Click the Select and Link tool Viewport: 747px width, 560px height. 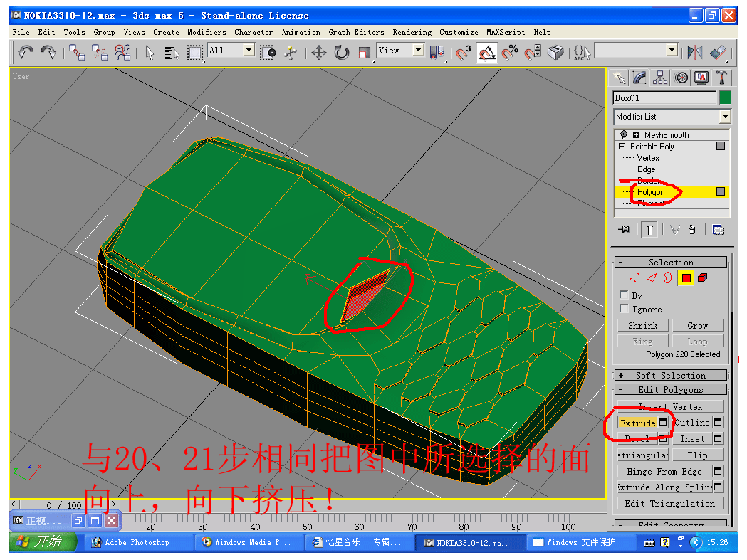coord(76,52)
